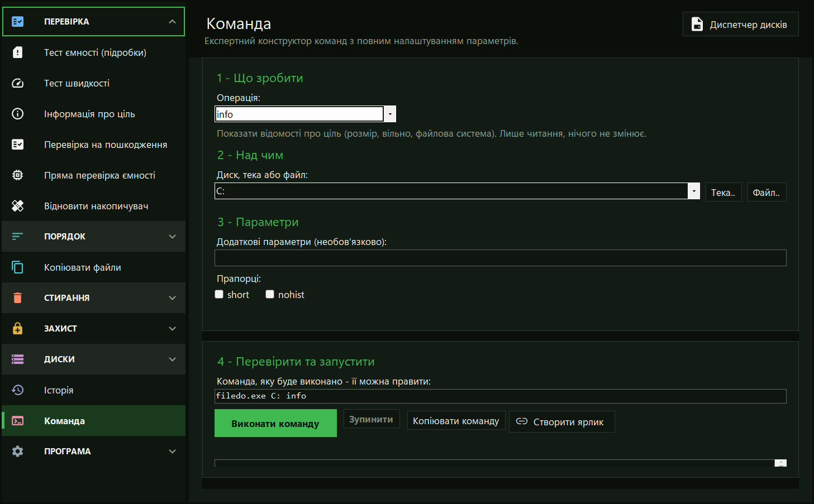Screen dimensions: 814x504
Task: Expand the СТИРАННЯ section chevron
Action: (172, 298)
